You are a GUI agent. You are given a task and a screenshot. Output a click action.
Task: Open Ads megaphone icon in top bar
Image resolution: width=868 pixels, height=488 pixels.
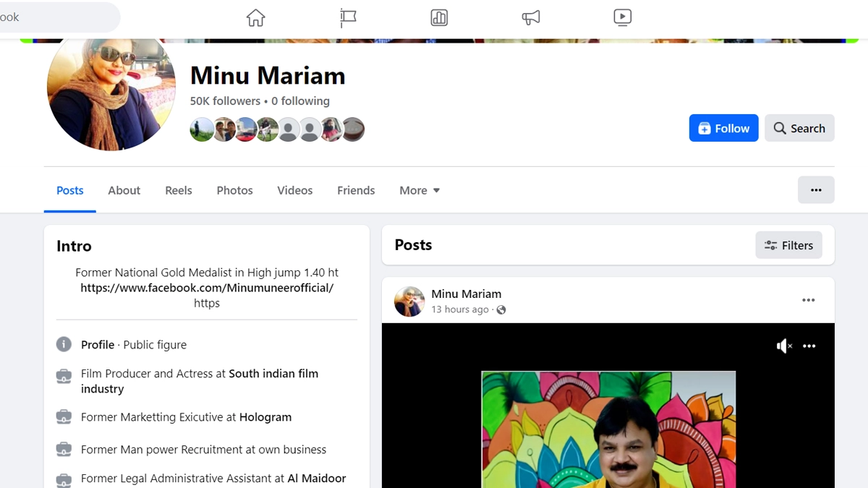(531, 17)
